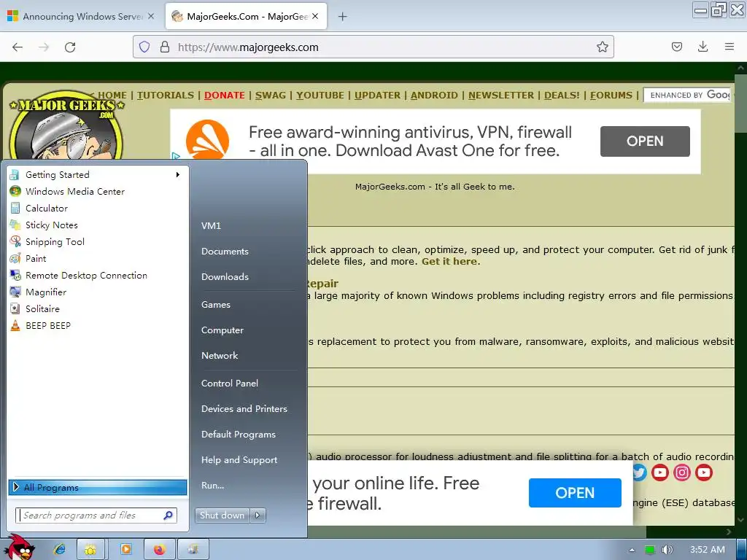This screenshot has width=747, height=560.
Task: Expand All Programs list
Action: (98, 487)
